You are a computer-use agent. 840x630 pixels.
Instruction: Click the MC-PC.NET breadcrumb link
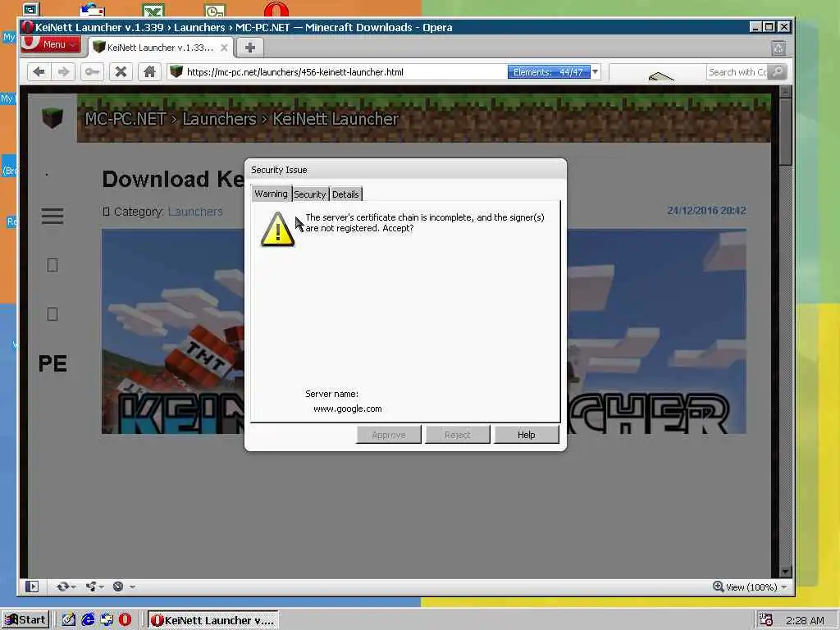tap(126, 118)
